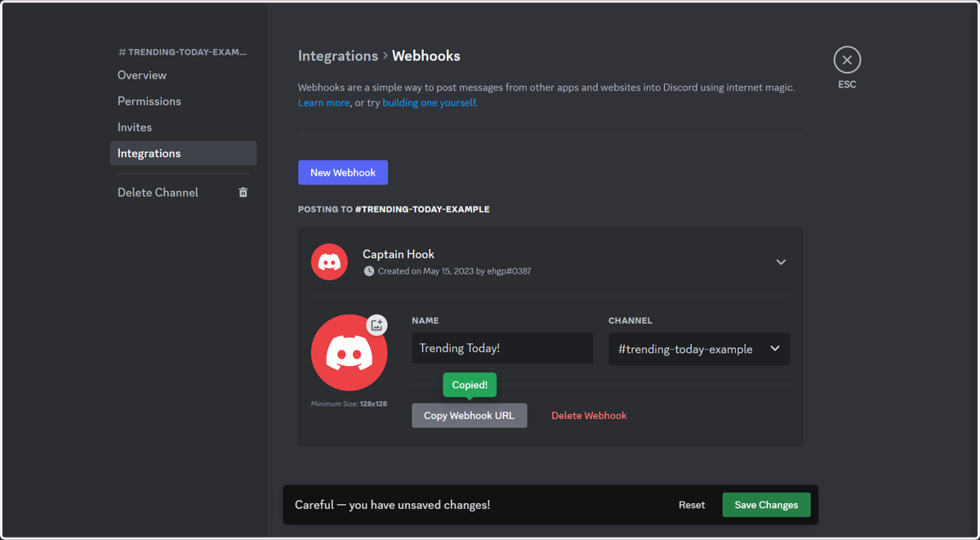Click the Minimum Size: 128x128 text
Screen dimensions: 980x540
[349, 404]
